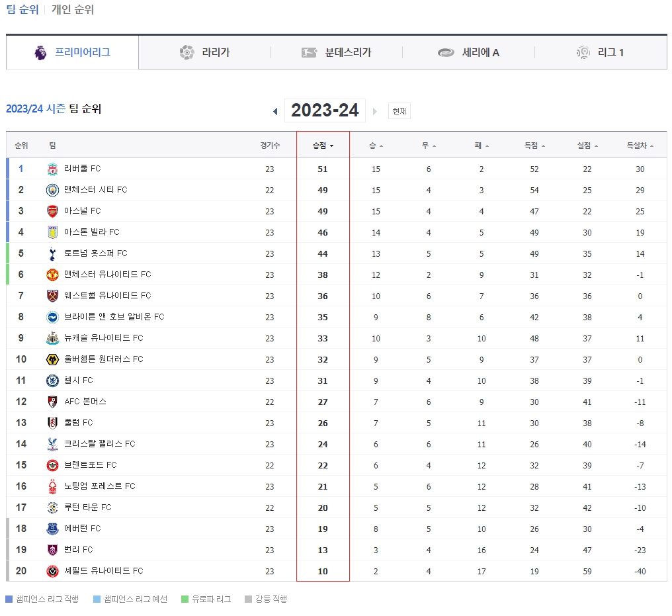Click 경기수 column header
The height and width of the screenshot is (616, 672).
(270, 146)
